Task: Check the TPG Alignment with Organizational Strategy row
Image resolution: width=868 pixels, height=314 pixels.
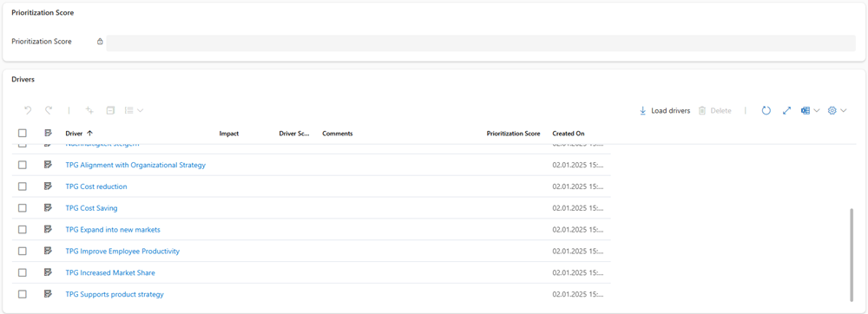Action: (23, 165)
